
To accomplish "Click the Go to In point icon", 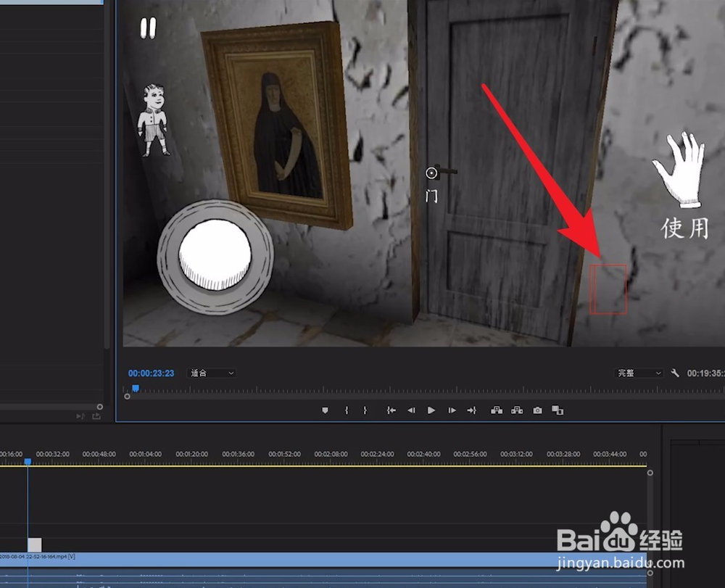I will (x=391, y=410).
